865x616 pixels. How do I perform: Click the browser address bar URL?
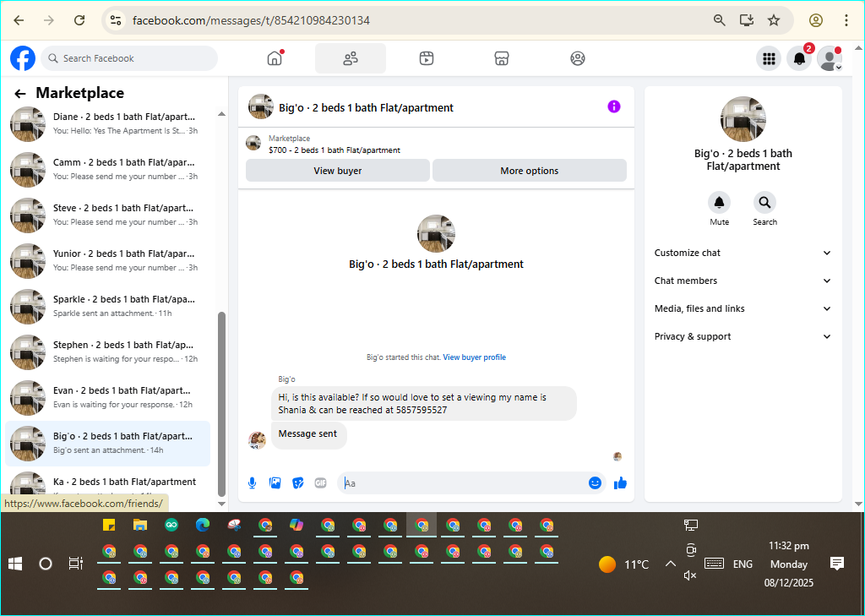pyautogui.click(x=251, y=20)
